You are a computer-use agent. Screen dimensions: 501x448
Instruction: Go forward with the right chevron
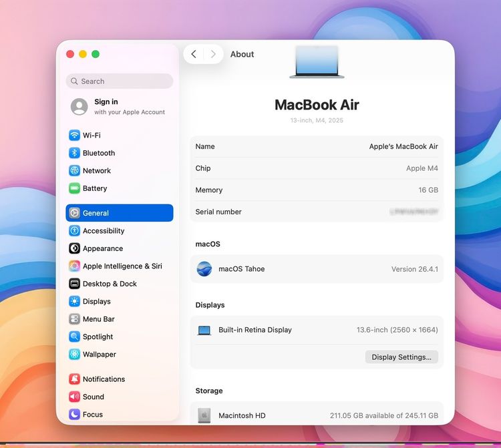[x=213, y=54]
